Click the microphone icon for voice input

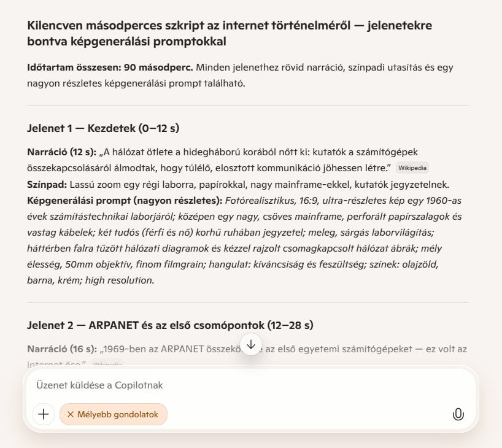(458, 414)
